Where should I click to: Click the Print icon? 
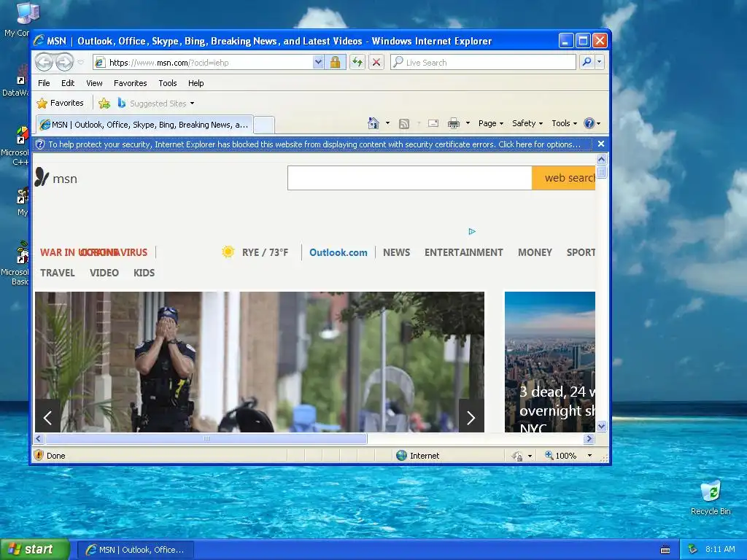454,124
